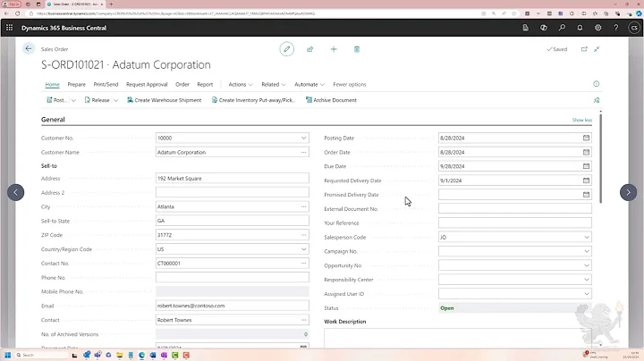The image size is (644, 361).
Task: Click the Release button
Action: pos(97,100)
